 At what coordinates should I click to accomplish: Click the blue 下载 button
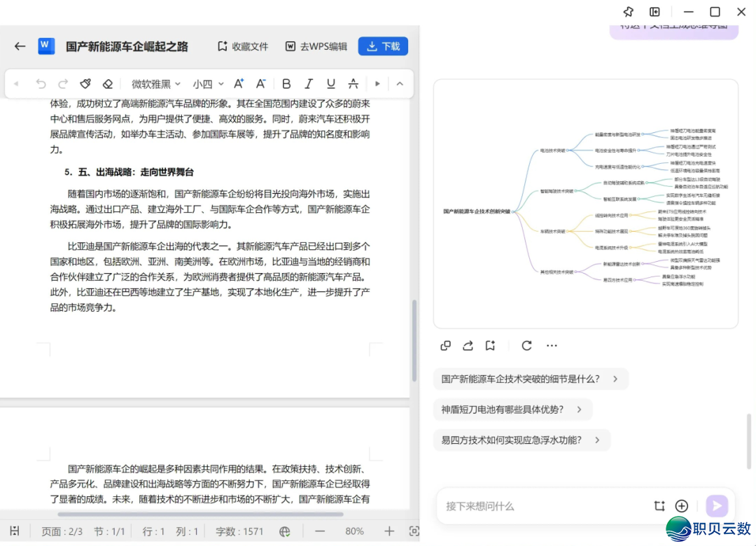383,46
